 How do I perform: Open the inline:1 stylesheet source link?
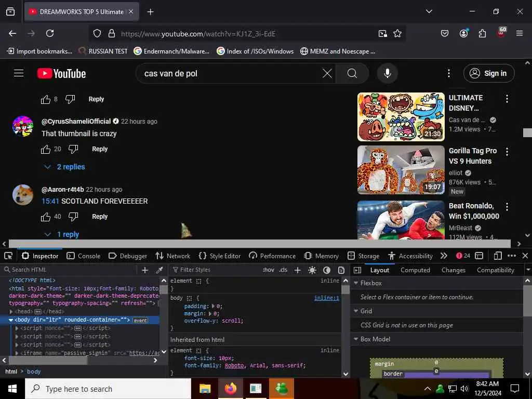326,298
